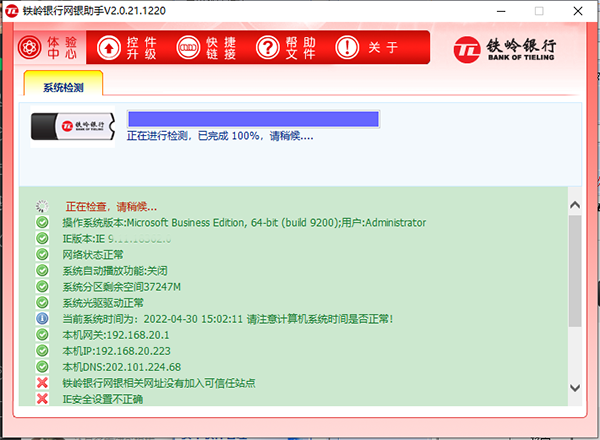Click the IE版本 row text
The width and height of the screenshot is (600, 440).
pyautogui.click(x=117, y=239)
